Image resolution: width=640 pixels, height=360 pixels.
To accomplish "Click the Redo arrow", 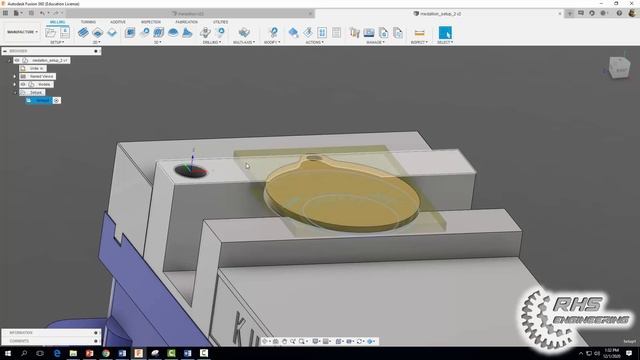I will (56, 13).
